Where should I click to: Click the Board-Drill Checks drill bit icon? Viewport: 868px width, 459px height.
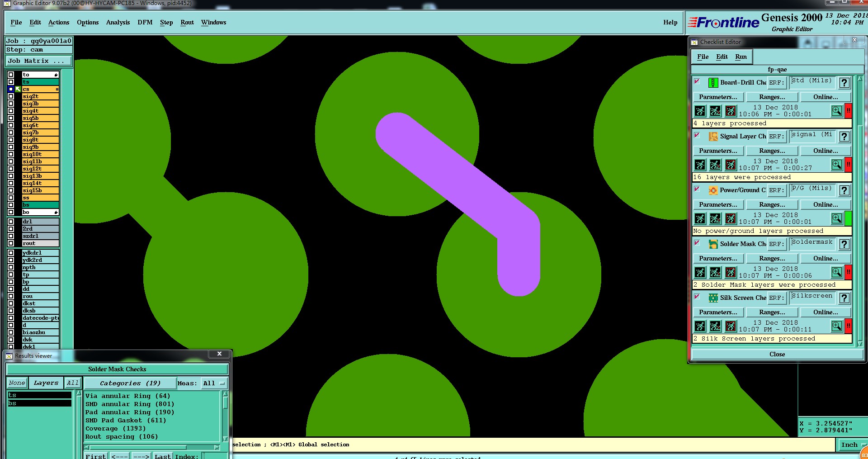pyautogui.click(x=713, y=83)
